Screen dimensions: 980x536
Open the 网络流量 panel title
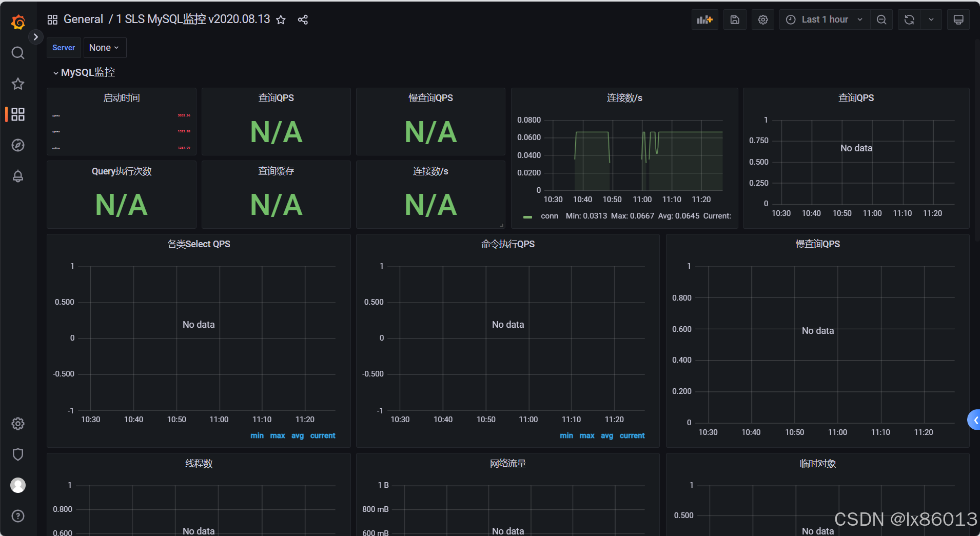pyautogui.click(x=508, y=463)
